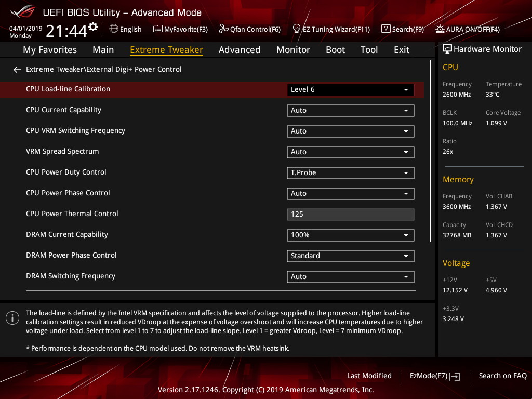This screenshot has width=532, height=399.
Task: Click the Qfan Control fan icon
Action: tap(223, 29)
